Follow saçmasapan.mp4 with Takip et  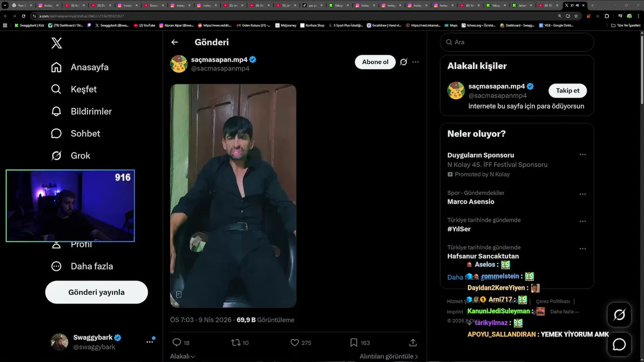(568, 90)
